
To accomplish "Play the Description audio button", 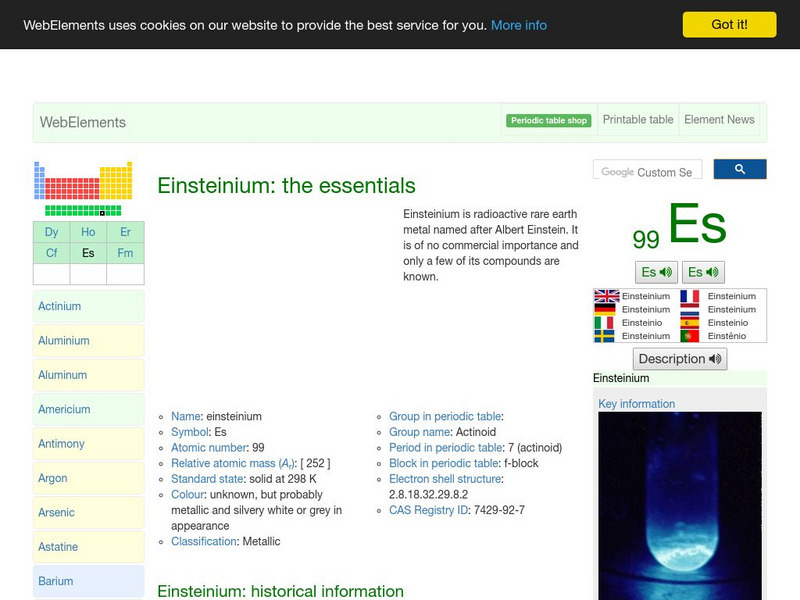I will point(680,359).
